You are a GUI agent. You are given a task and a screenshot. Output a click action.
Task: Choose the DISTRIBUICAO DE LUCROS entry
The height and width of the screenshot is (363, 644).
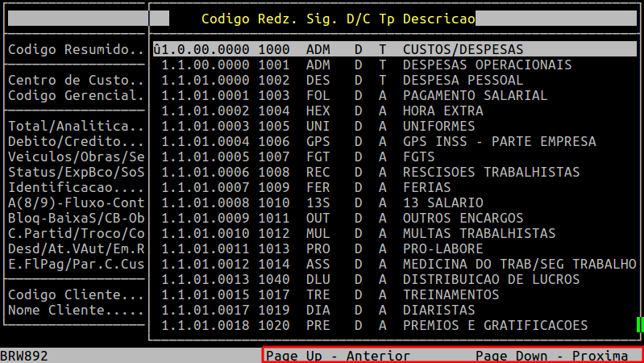393,279
